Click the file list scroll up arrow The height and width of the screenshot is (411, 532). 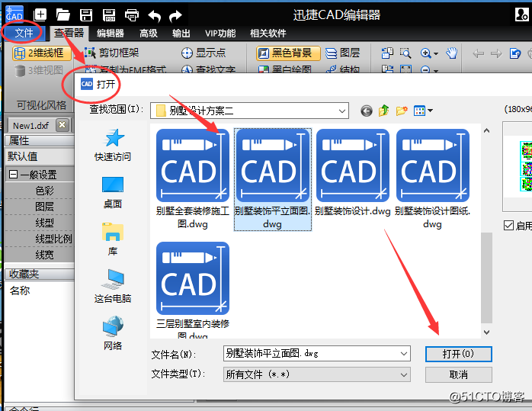pos(486,130)
